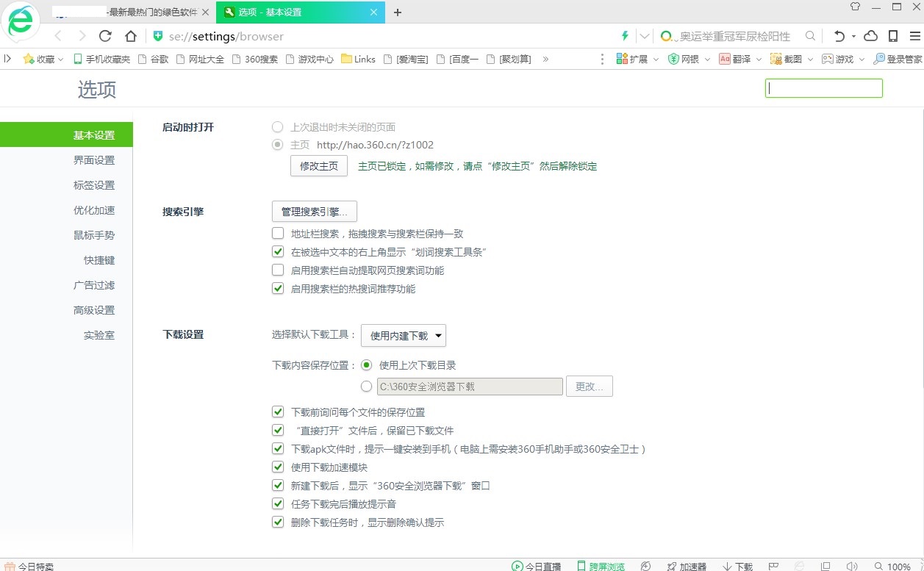Enable address bar search consistency checkbox
The width and height of the screenshot is (924, 571).
(278, 234)
